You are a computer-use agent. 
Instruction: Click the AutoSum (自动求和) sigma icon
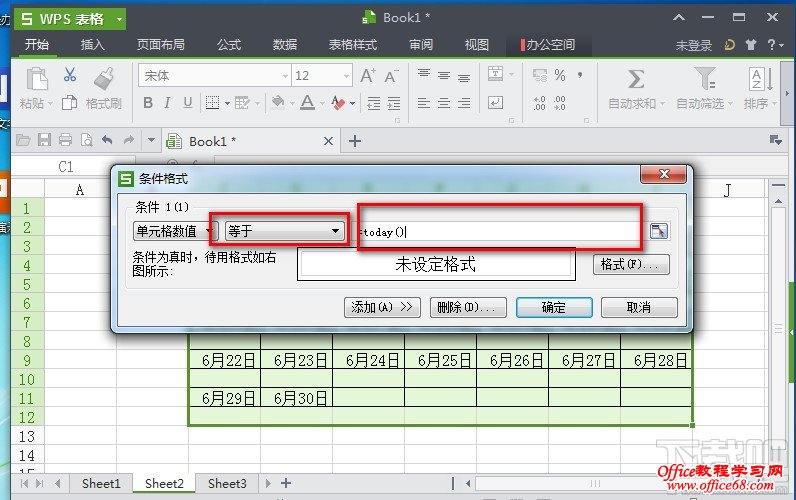[x=635, y=79]
